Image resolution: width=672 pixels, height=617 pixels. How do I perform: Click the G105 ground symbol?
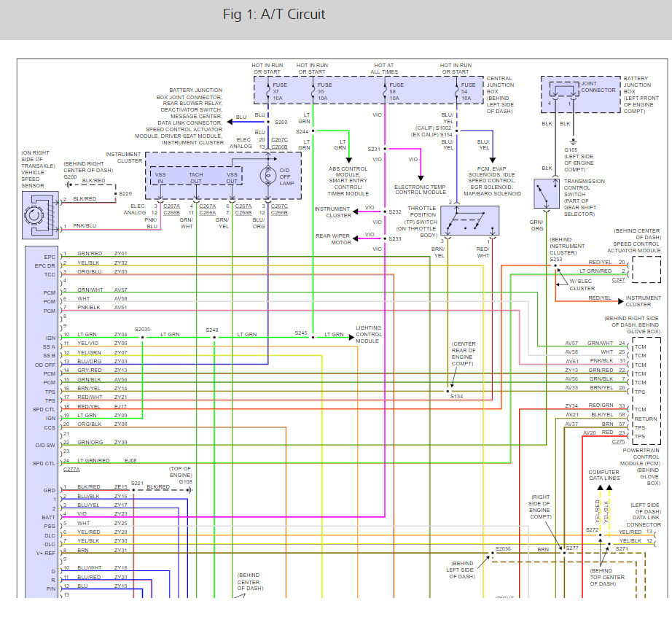click(x=573, y=142)
